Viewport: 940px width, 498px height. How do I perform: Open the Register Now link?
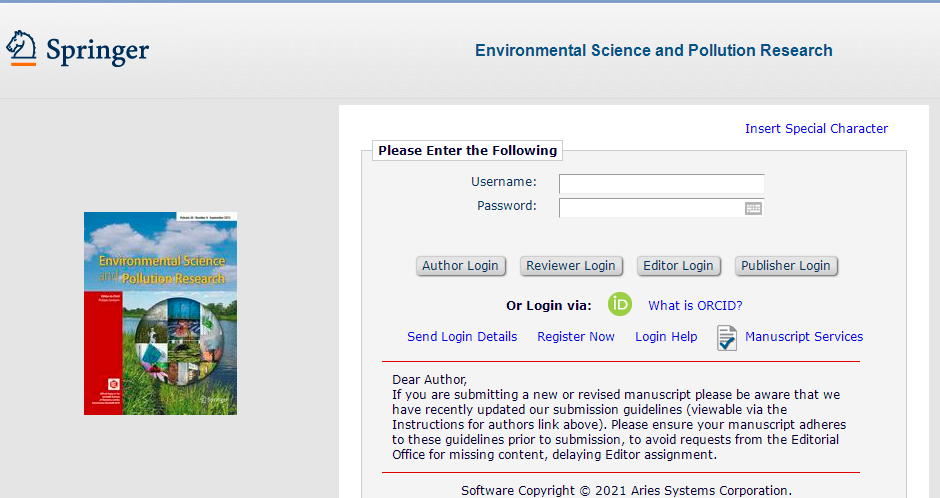click(x=576, y=337)
